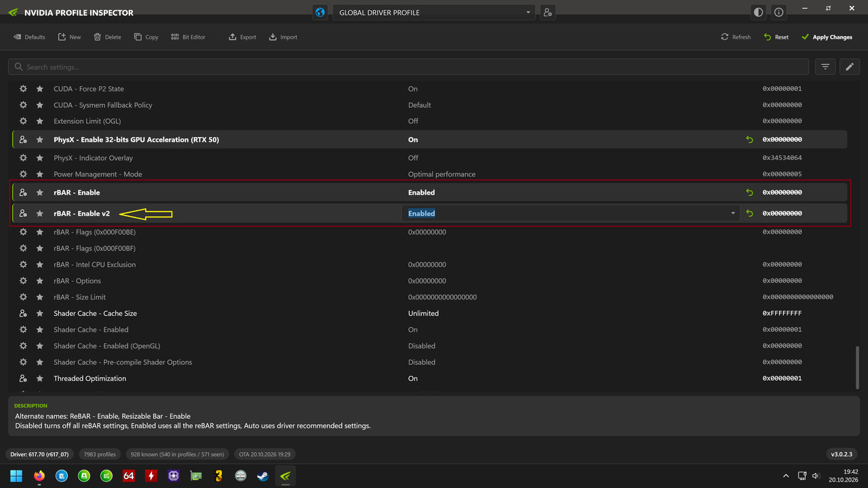Toggle the favorite star for rBAR - Enable
Viewport: 868px width, 488px height.
pyautogui.click(x=39, y=192)
